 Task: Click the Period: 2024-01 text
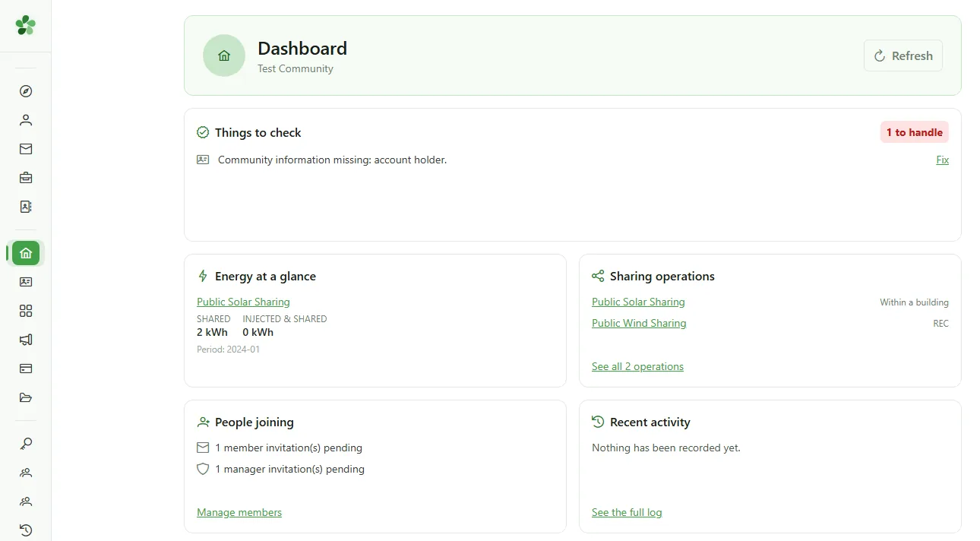228,350
